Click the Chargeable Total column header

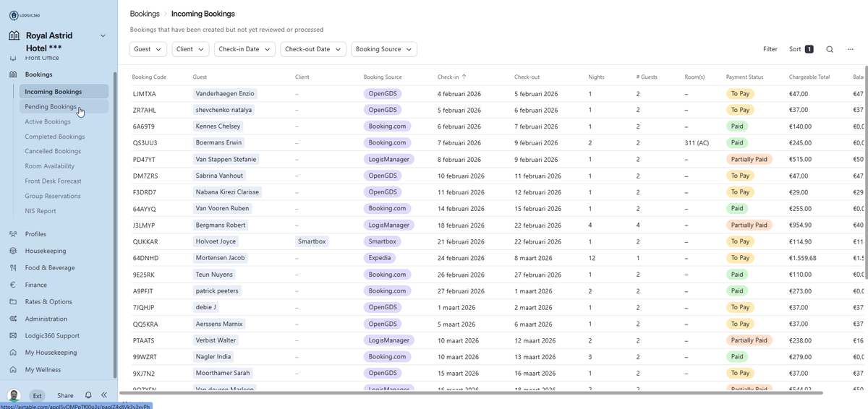[809, 77]
